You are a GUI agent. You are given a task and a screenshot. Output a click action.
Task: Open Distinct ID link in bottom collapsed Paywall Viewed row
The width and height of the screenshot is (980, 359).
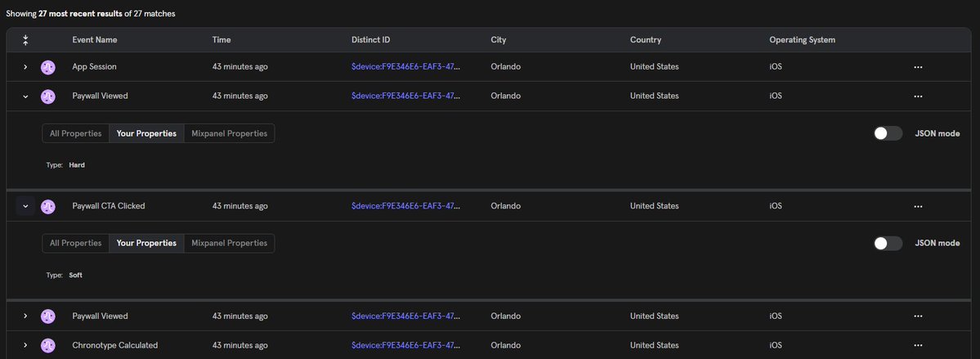pos(405,316)
